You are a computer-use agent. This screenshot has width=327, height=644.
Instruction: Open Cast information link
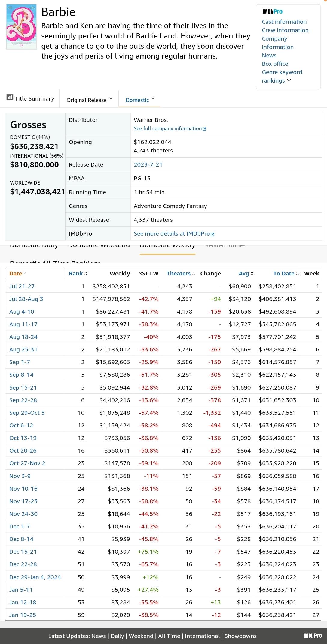coord(284,22)
